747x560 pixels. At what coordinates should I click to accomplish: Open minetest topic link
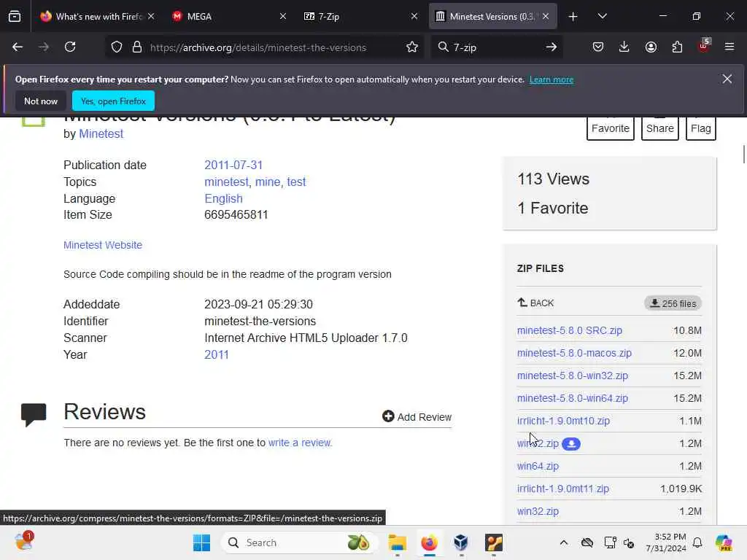coord(226,182)
